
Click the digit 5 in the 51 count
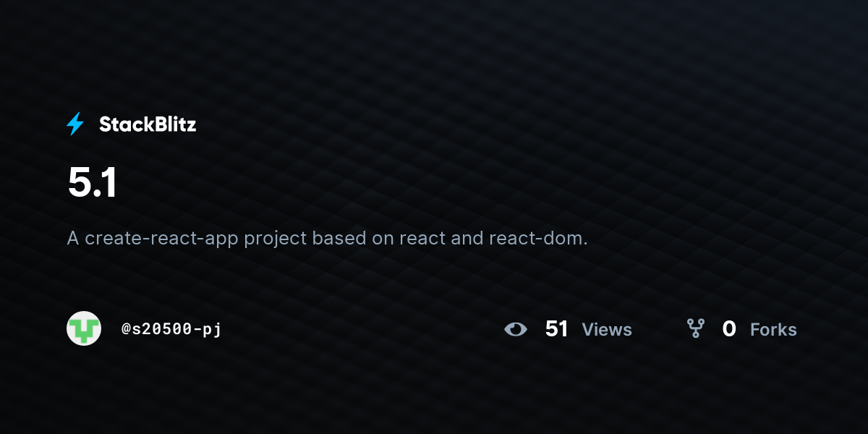(x=552, y=329)
